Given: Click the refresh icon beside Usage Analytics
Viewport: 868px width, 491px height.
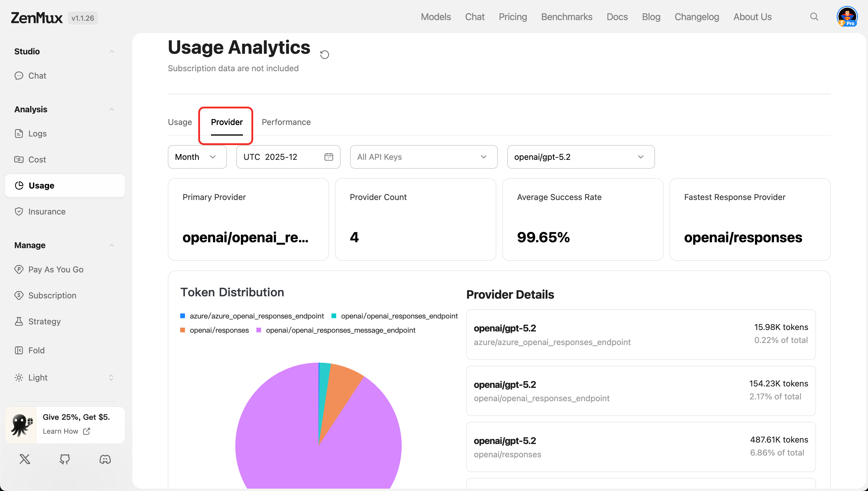Looking at the screenshot, I should point(324,55).
